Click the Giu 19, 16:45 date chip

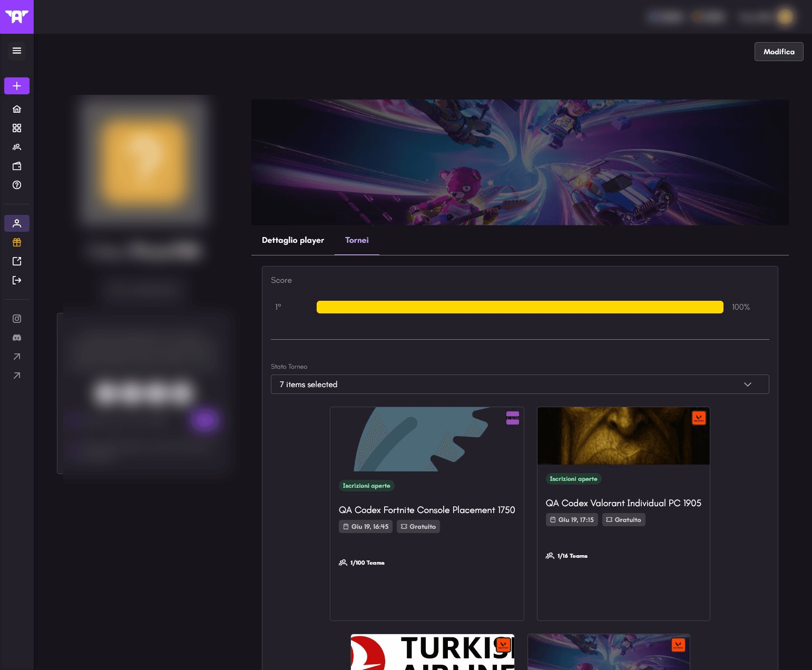(x=366, y=527)
